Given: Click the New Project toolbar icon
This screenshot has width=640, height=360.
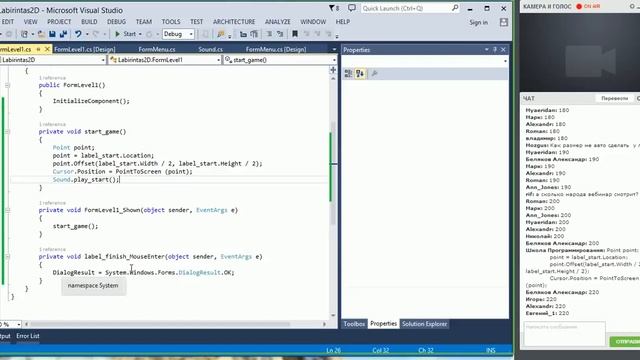Looking at the screenshot, I should point(24,34).
